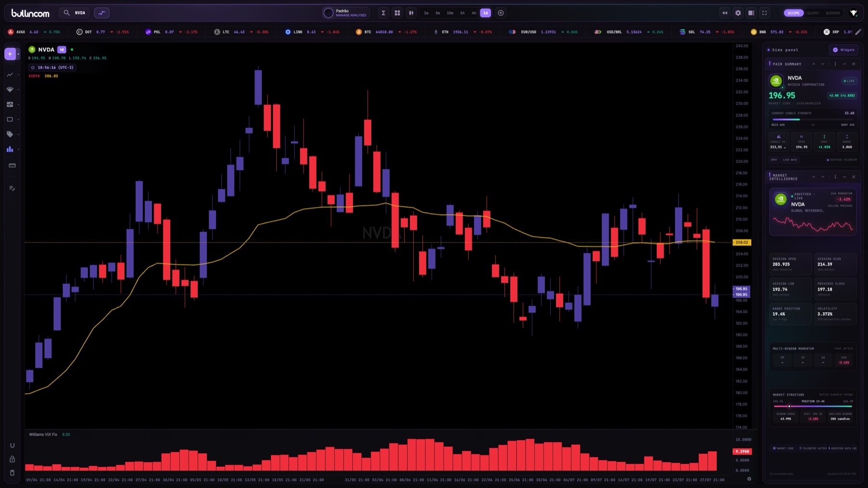Switch to QUANT mode
868x488 pixels.
(x=813, y=13)
